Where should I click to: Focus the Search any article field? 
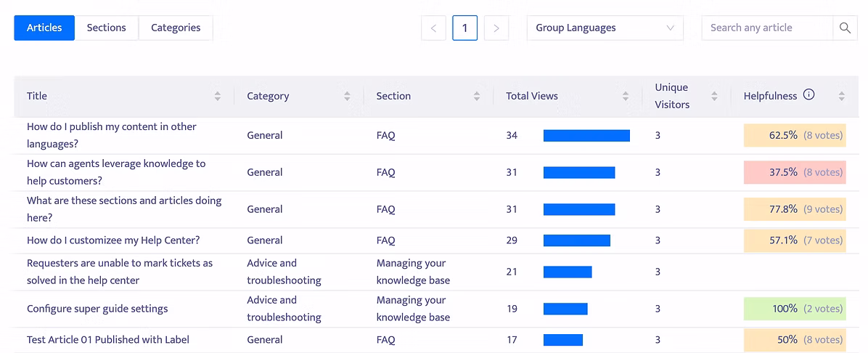click(767, 28)
